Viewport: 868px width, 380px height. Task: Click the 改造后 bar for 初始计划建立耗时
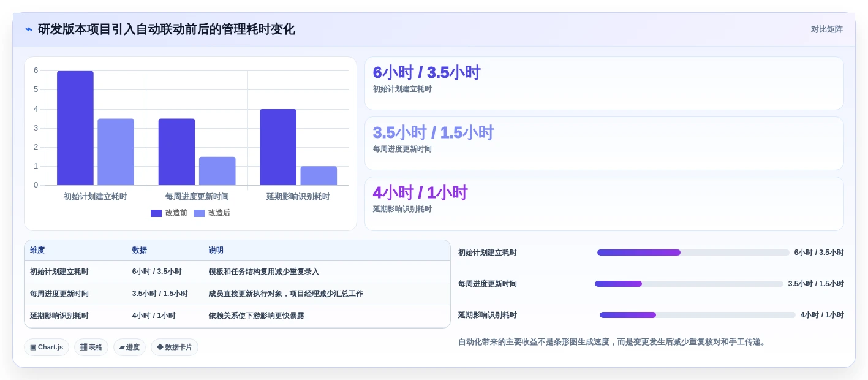[116, 152]
